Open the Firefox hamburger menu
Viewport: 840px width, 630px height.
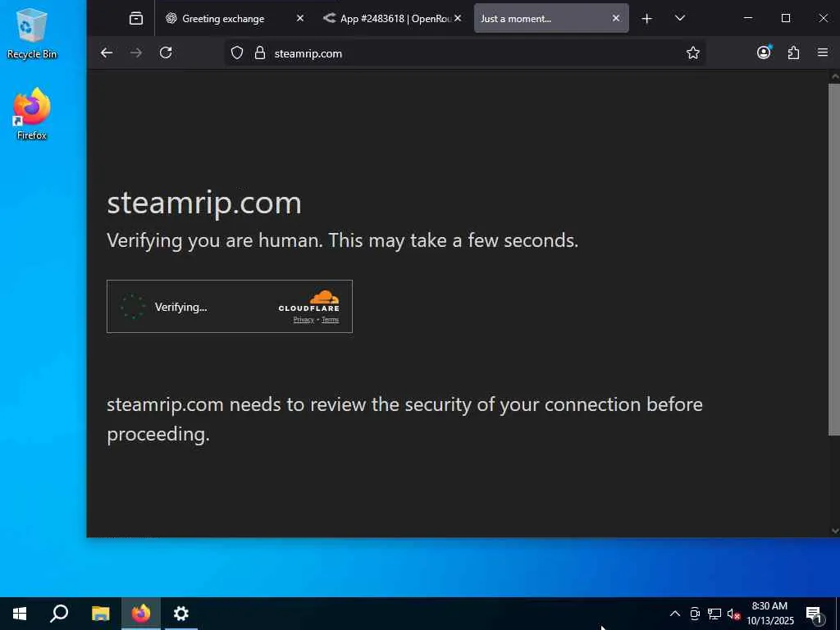(822, 52)
